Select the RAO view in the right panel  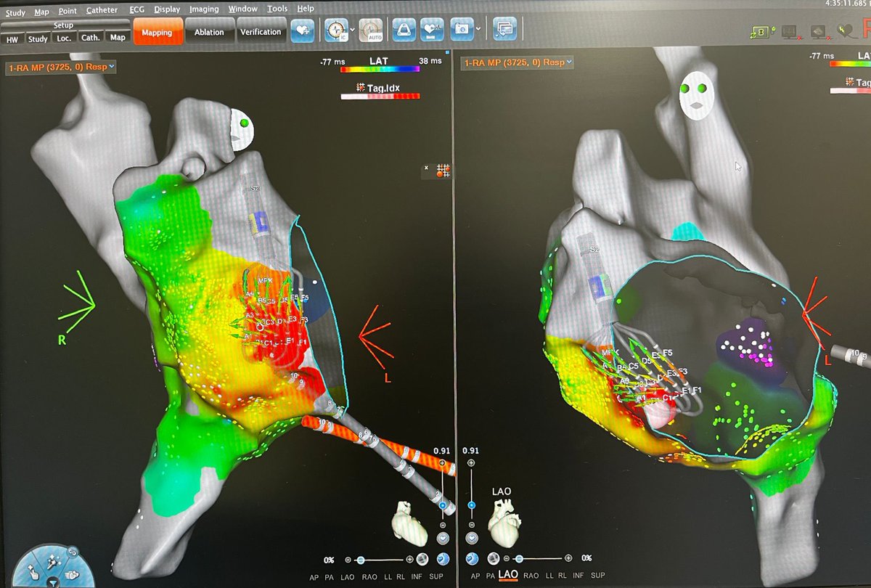pos(531,576)
